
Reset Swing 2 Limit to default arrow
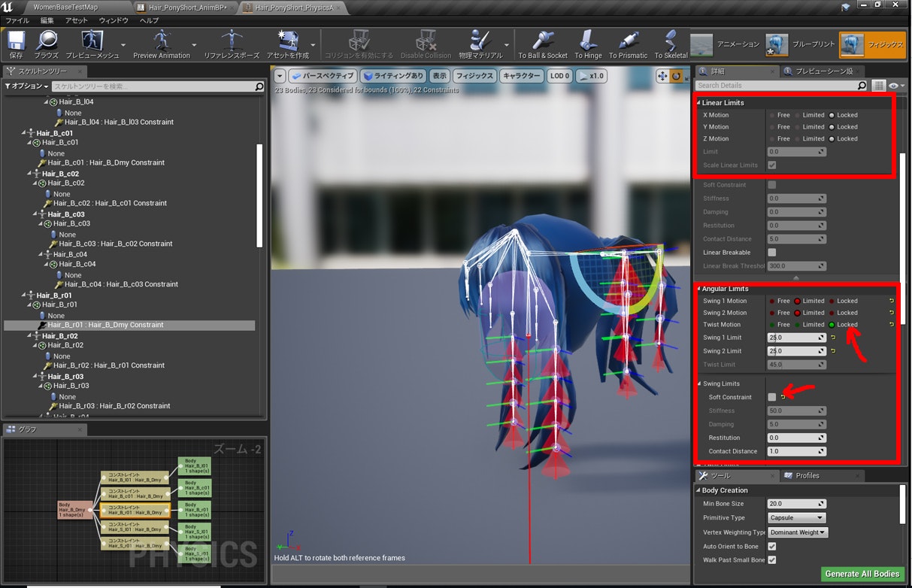coord(833,351)
